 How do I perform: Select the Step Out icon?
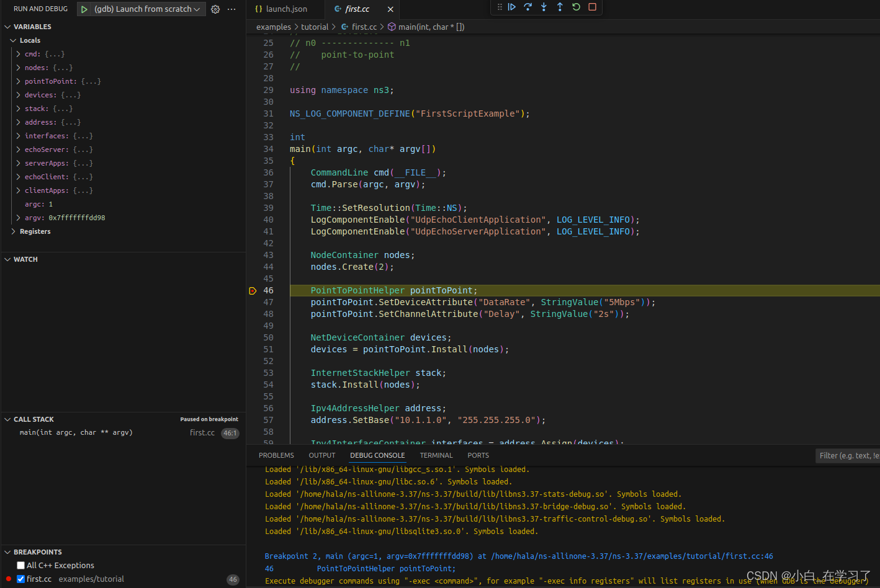559,7
